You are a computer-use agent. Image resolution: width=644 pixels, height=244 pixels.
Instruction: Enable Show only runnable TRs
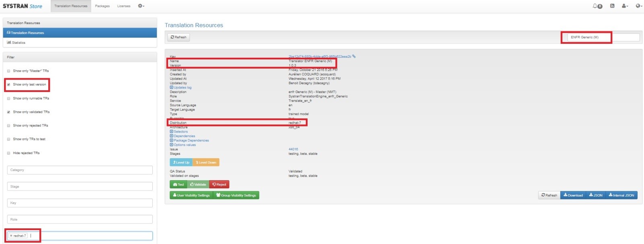point(8,98)
